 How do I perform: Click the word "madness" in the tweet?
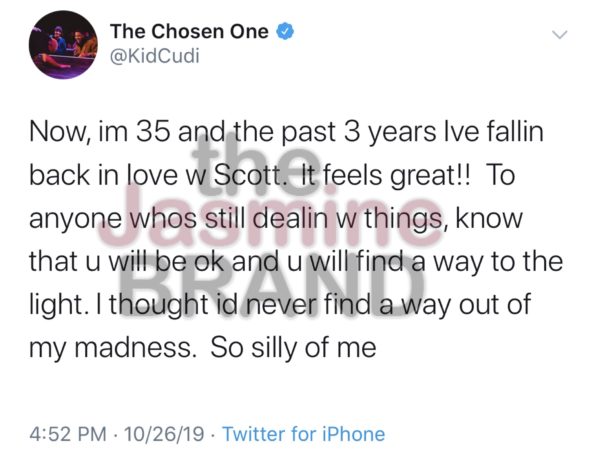[135, 348]
